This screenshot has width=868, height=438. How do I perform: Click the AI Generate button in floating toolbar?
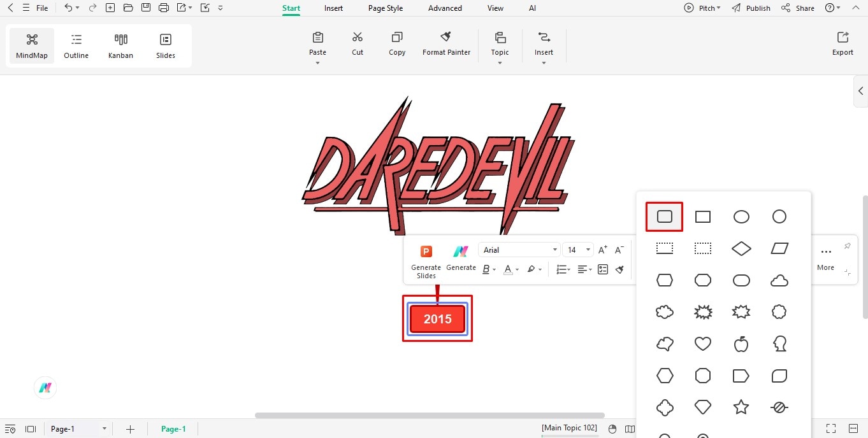click(x=461, y=258)
